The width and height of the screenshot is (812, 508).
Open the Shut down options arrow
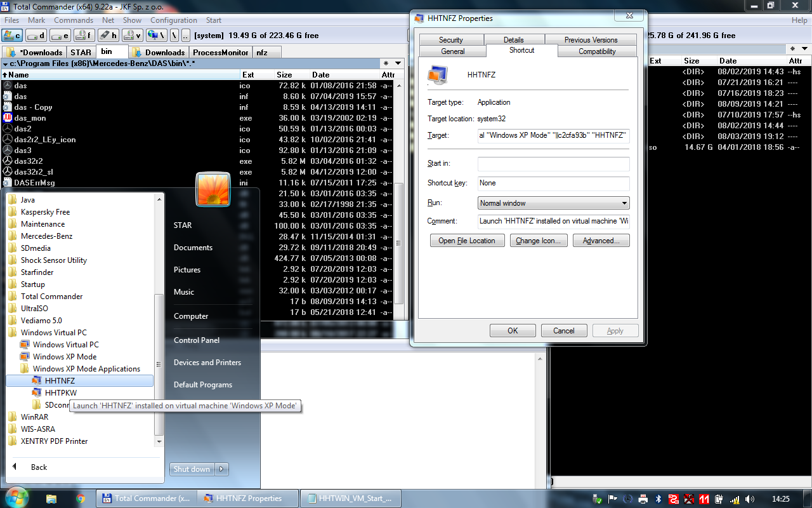tap(221, 469)
